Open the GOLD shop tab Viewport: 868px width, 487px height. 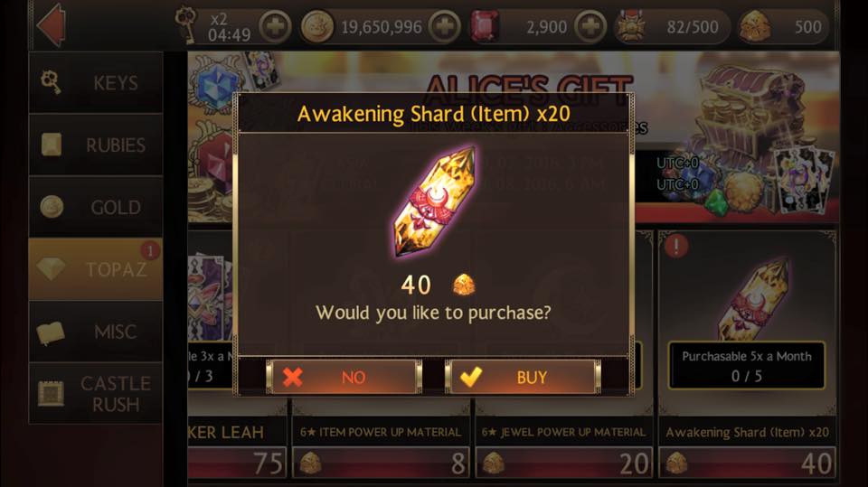[x=96, y=207]
